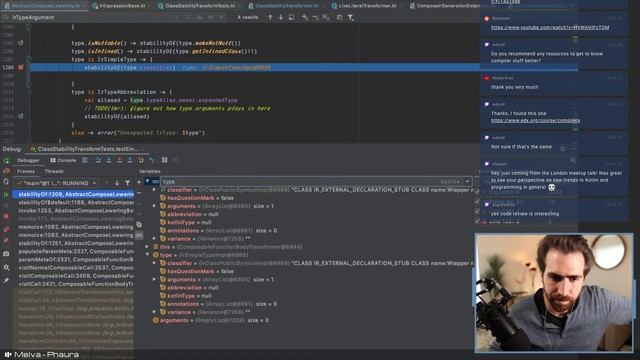Pin the debug tab with pin icon
Screen dimensions: 640x360
[x=6, y=281]
